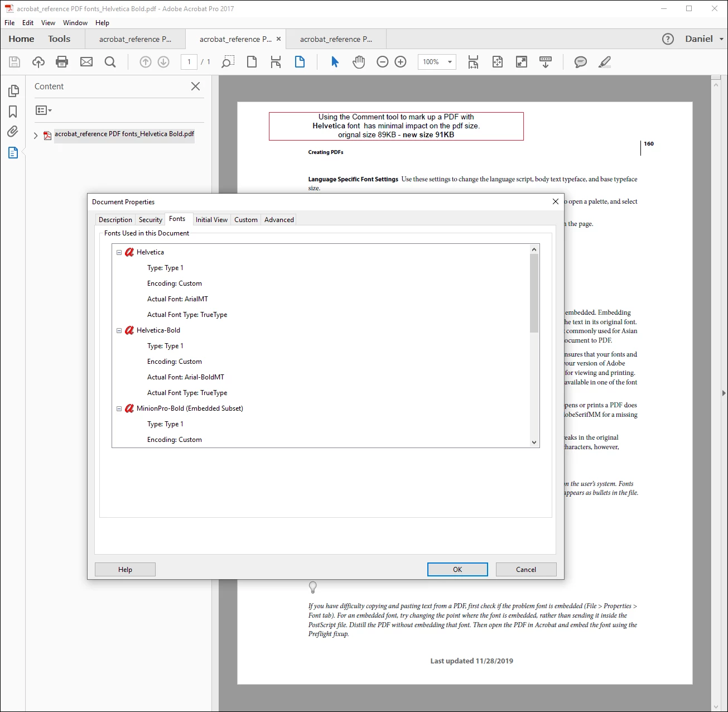The height and width of the screenshot is (712, 728).
Task: Select 'Actual Font: Arial-BoldMT' row
Action: [186, 377]
